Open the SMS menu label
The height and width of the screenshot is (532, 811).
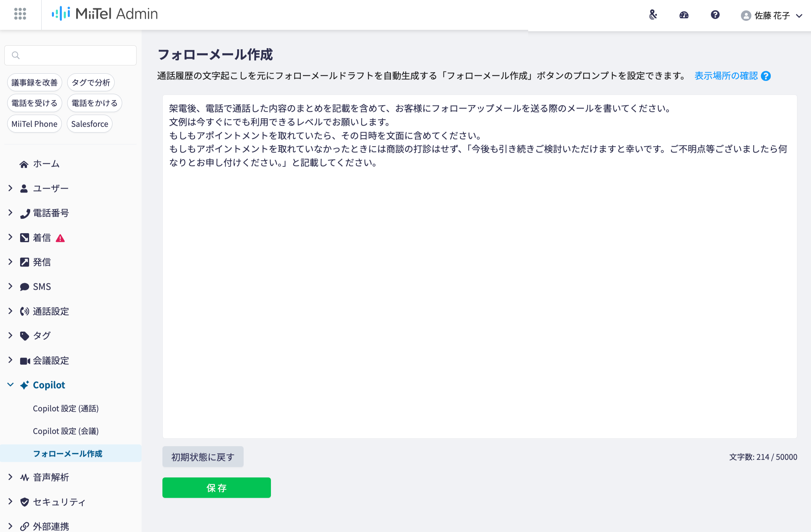click(x=42, y=287)
